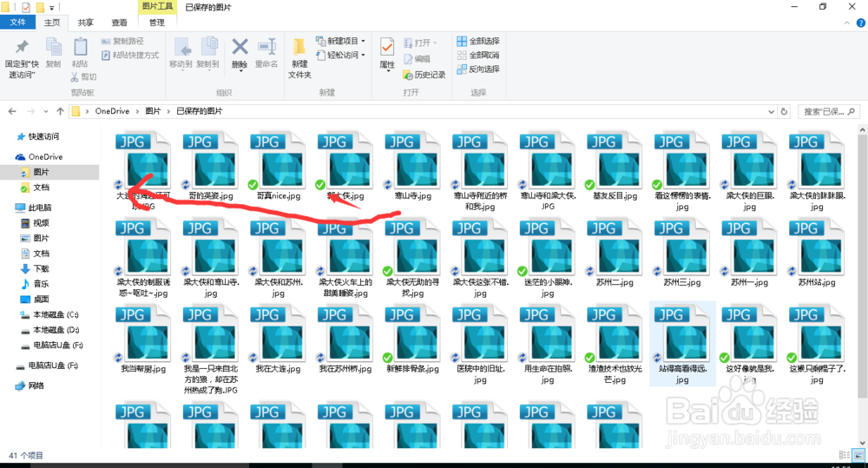Switch to the 查看 ribbon tab

(x=119, y=23)
